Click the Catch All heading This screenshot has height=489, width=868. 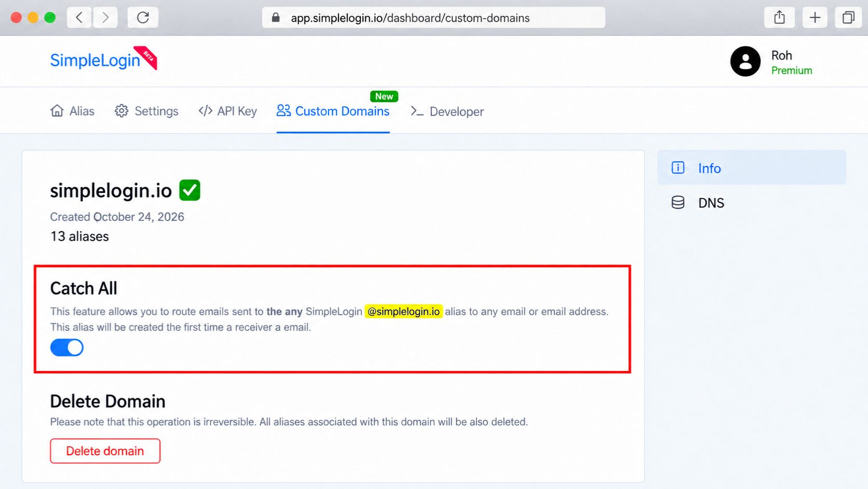(84, 288)
